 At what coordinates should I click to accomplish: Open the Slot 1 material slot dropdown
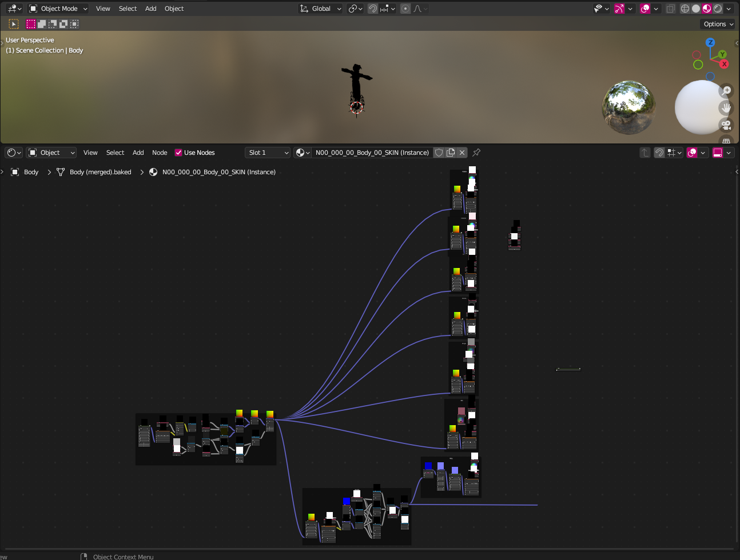[267, 153]
